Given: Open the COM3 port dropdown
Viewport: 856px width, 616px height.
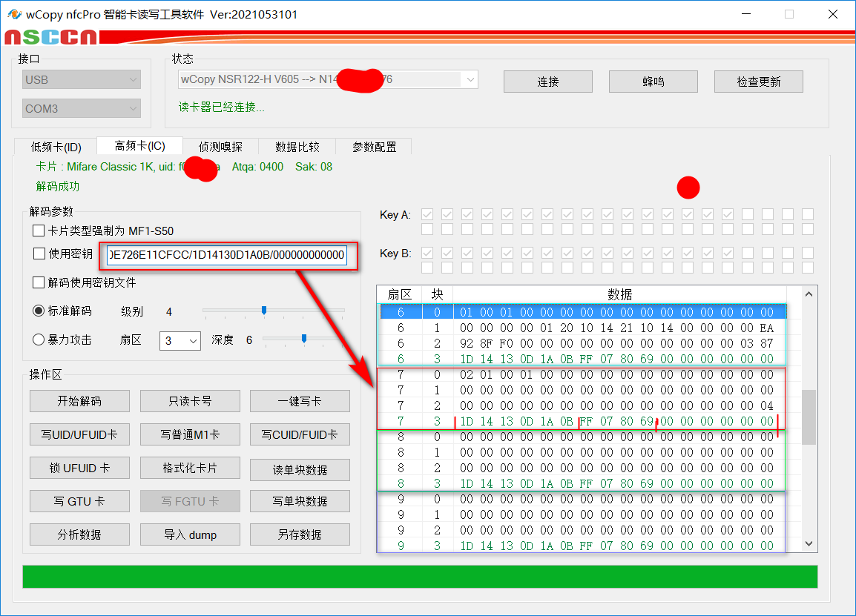Looking at the screenshot, I should click(x=82, y=108).
